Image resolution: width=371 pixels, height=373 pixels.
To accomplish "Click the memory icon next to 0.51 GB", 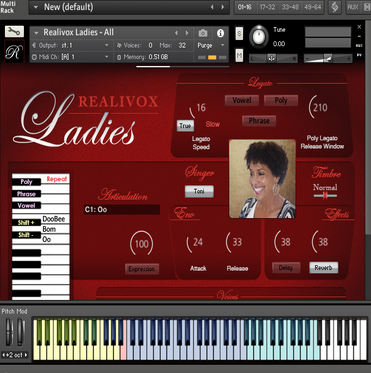I will (x=119, y=57).
